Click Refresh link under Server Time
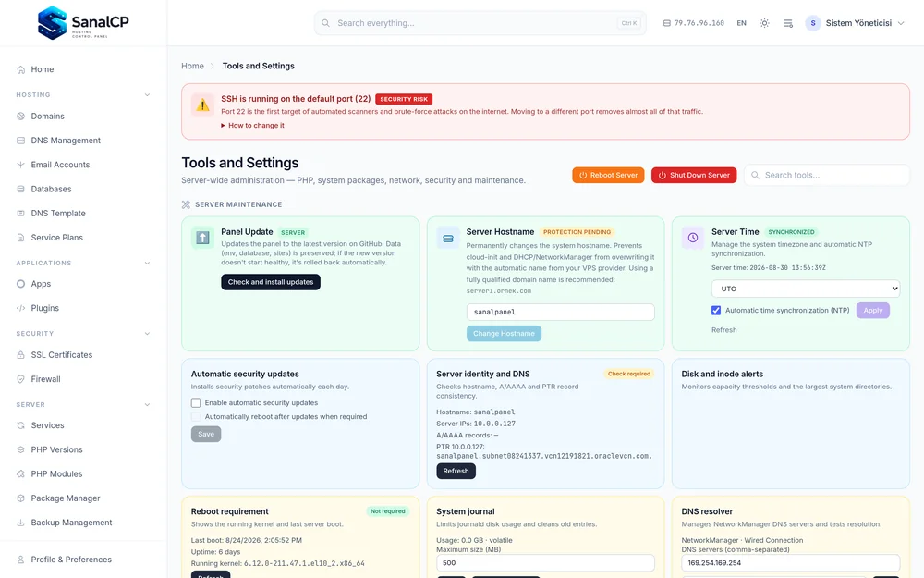This screenshot has height=578, width=924. point(723,330)
